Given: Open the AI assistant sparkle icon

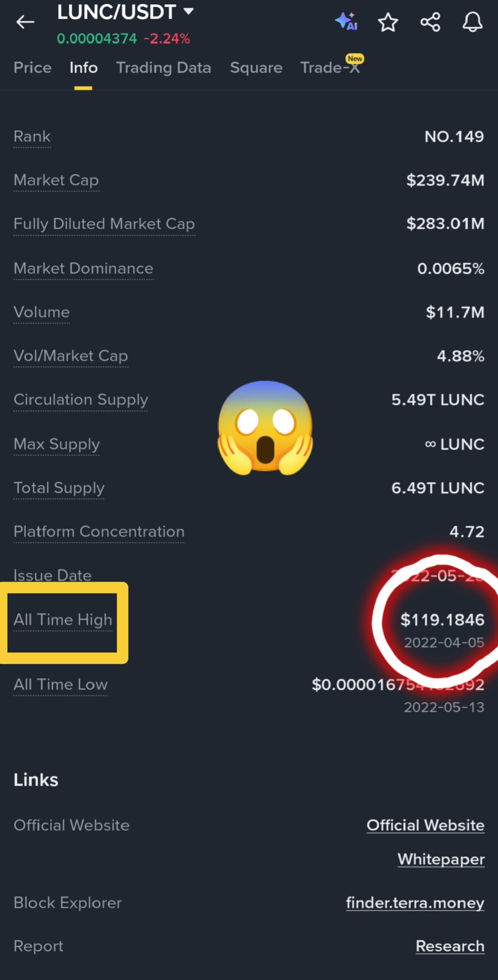Looking at the screenshot, I should tap(347, 21).
